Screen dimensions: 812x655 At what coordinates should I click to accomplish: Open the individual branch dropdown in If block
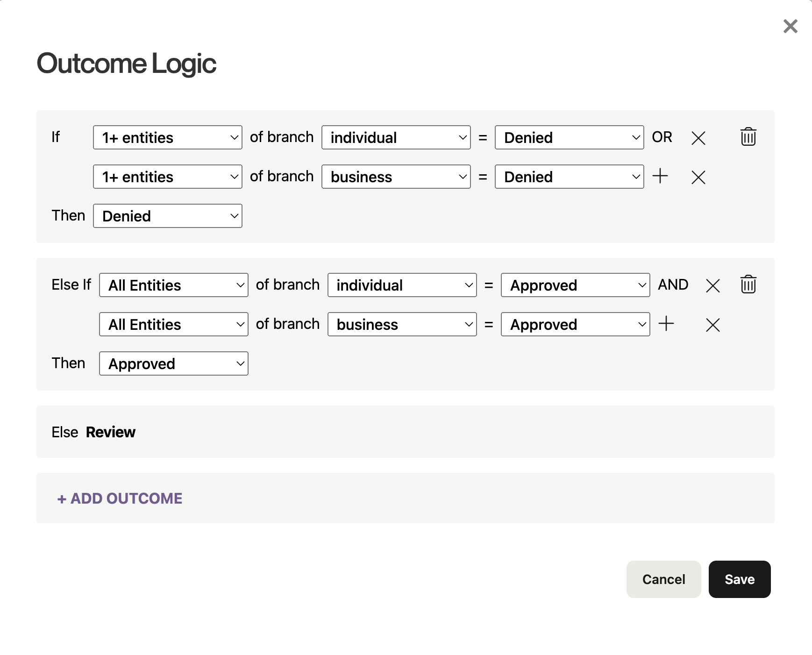[396, 137]
